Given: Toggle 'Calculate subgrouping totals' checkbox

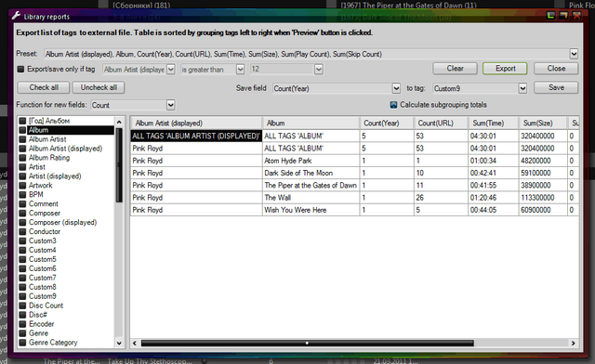Looking at the screenshot, I should click(x=393, y=105).
